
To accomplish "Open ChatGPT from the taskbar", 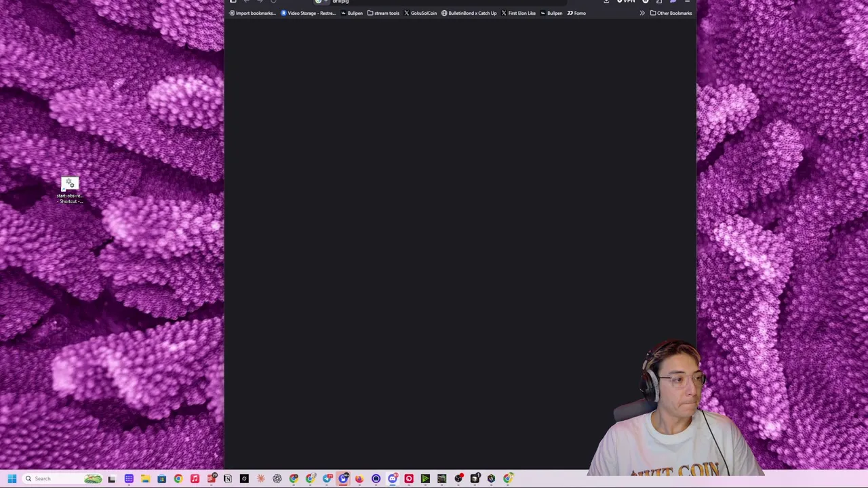I will pyautogui.click(x=277, y=479).
